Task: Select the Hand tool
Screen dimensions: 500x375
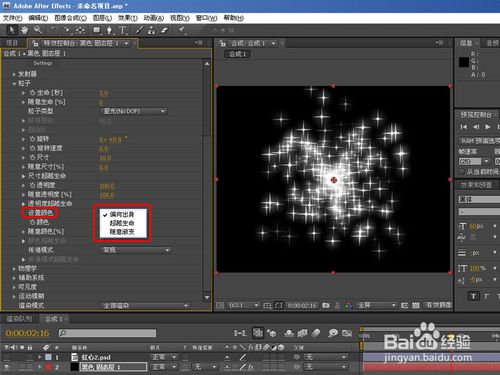Action: pos(24,30)
